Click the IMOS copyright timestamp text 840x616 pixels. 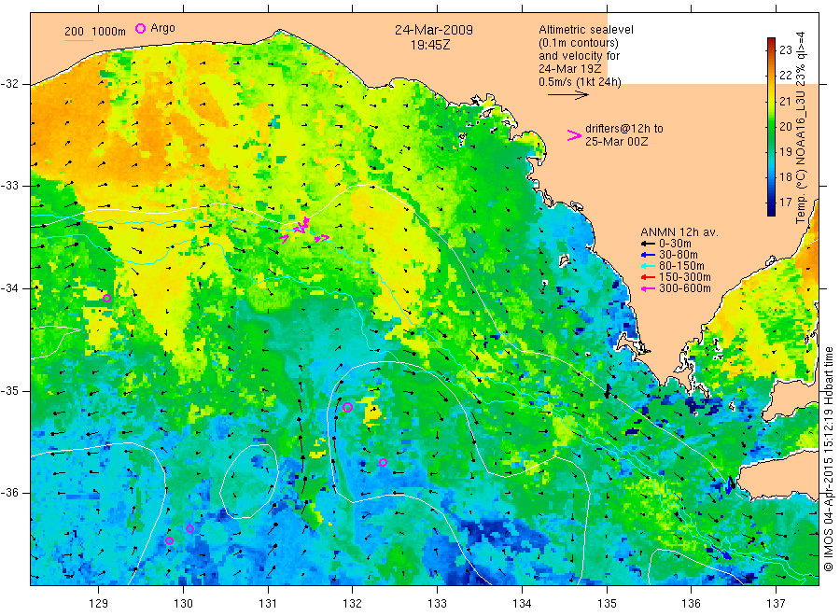[828, 458]
